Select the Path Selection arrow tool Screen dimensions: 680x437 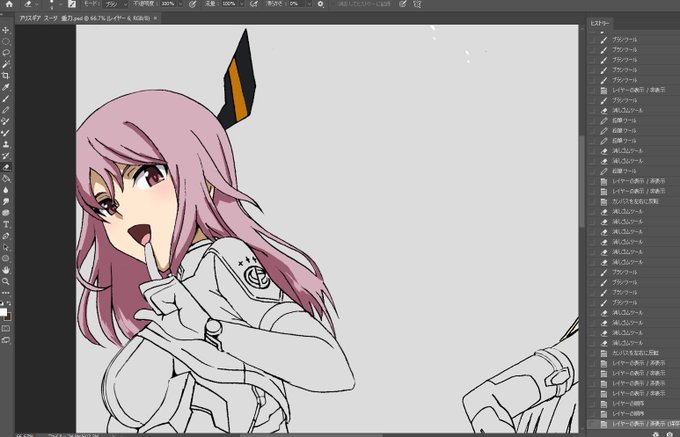(6, 247)
